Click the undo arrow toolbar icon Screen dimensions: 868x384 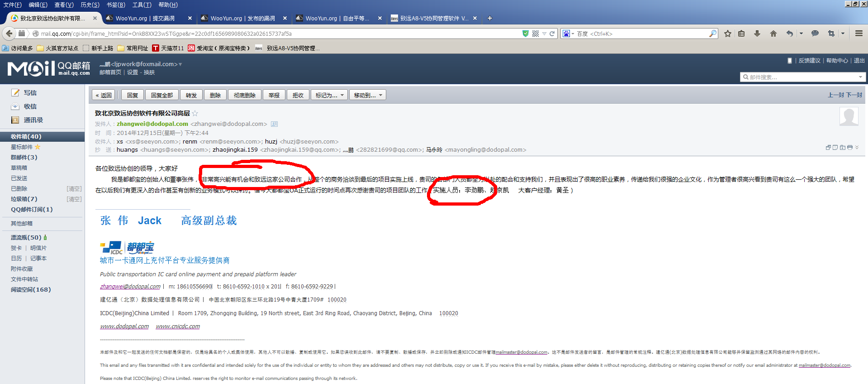pos(790,34)
